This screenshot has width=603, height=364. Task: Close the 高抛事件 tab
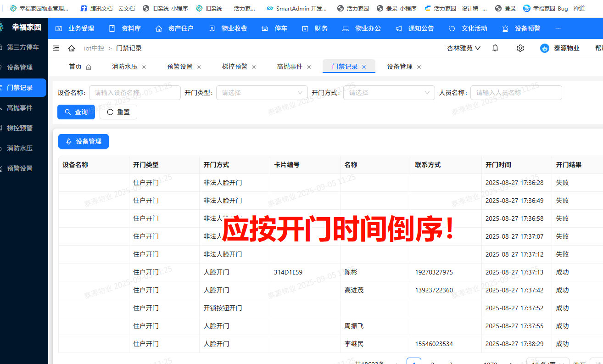coord(309,67)
